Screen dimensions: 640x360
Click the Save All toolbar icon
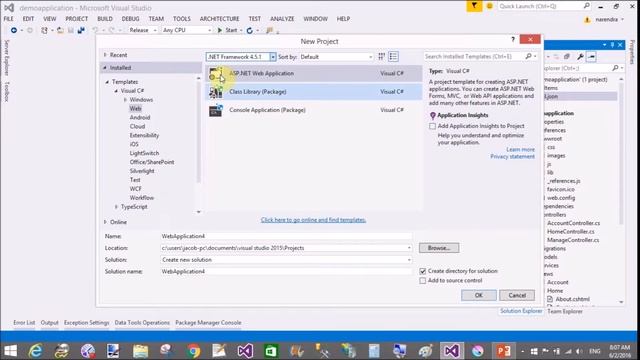[81, 30]
